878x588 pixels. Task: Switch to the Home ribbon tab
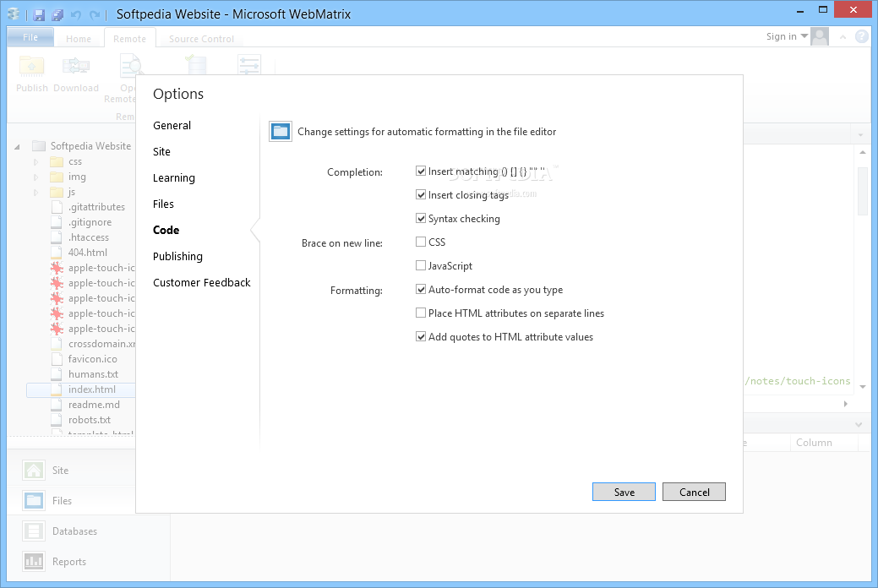coord(79,39)
